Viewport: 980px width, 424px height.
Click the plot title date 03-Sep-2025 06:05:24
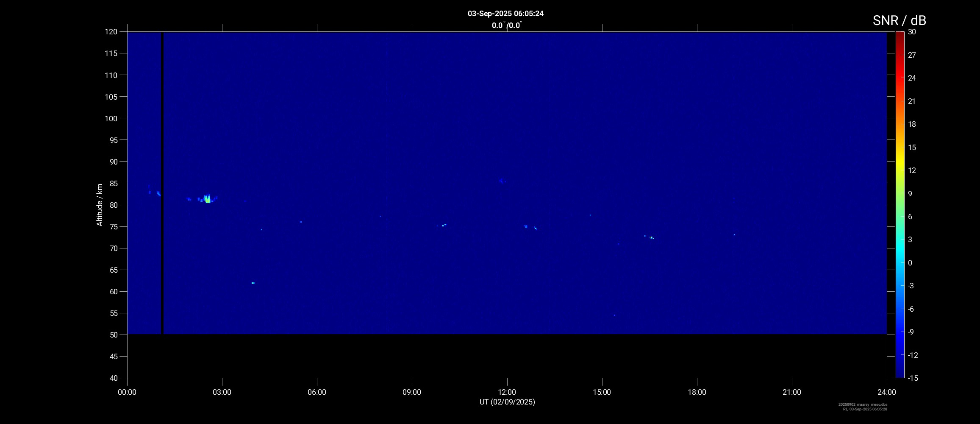point(505,14)
